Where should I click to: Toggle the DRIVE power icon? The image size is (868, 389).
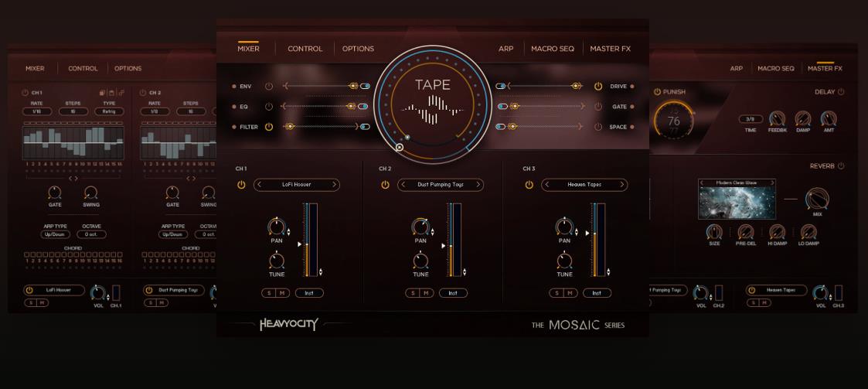597,87
